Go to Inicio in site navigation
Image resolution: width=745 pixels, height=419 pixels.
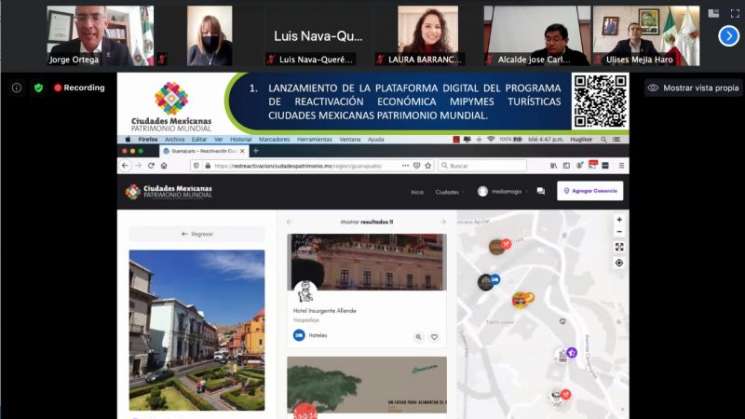[x=417, y=192]
